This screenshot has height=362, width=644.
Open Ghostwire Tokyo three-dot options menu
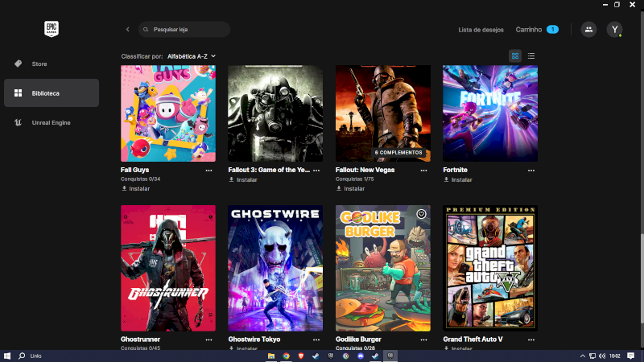316,339
